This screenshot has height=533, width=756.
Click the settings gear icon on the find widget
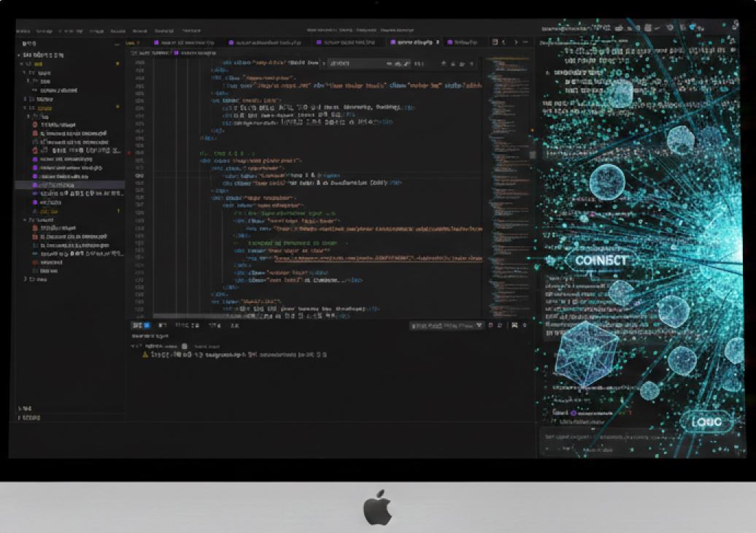pyautogui.click(x=471, y=64)
